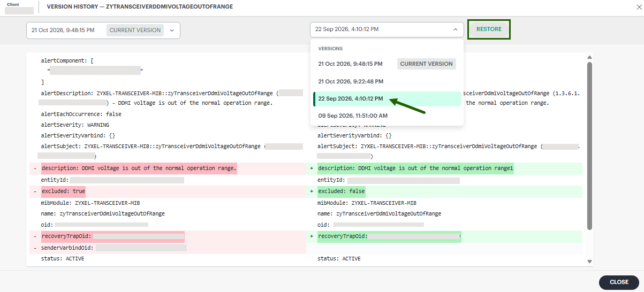The width and height of the screenshot is (644, 292).
Task: Click CURRENT VERSION badge in left selector
Action: pyautogui.click(x=135, y=30)
